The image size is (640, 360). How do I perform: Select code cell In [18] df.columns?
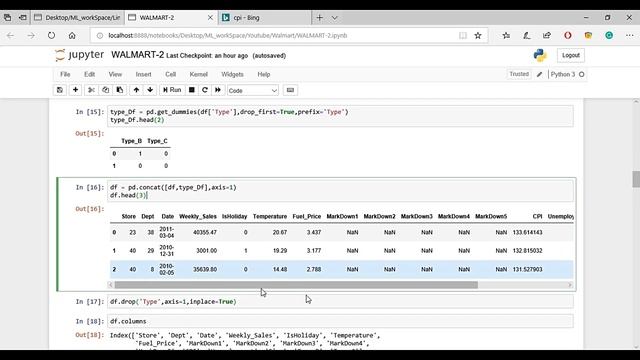(x=340, y=321)
